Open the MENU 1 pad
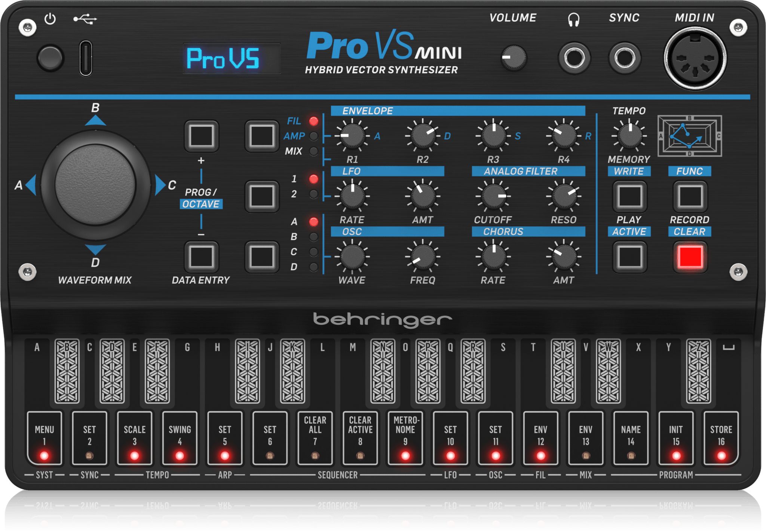The width and height of the screenshot is (766, 532). pyautogui.click(x=44, y=437)
